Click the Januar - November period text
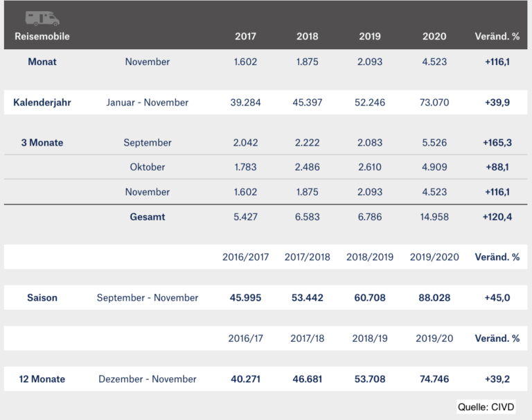Screen dimensions: 532x420 (148, 102)
